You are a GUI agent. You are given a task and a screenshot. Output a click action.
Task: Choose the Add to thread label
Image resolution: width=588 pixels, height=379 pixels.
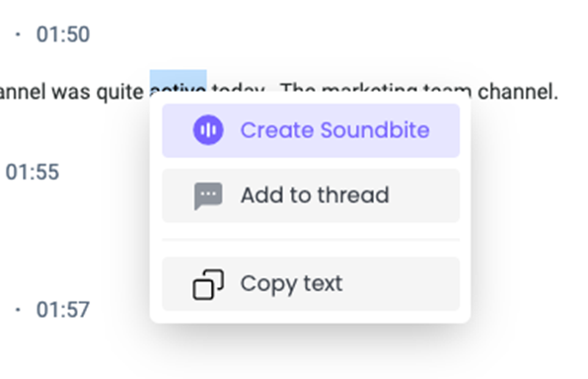click(x=315, y=195)
